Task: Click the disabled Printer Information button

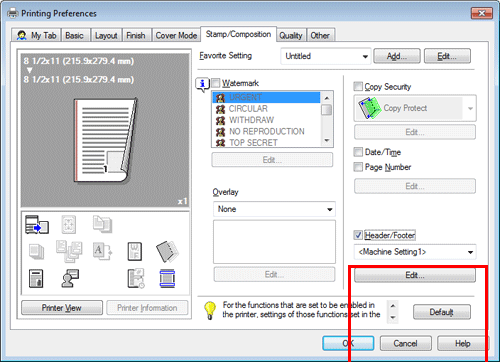Action: point(147,308)
